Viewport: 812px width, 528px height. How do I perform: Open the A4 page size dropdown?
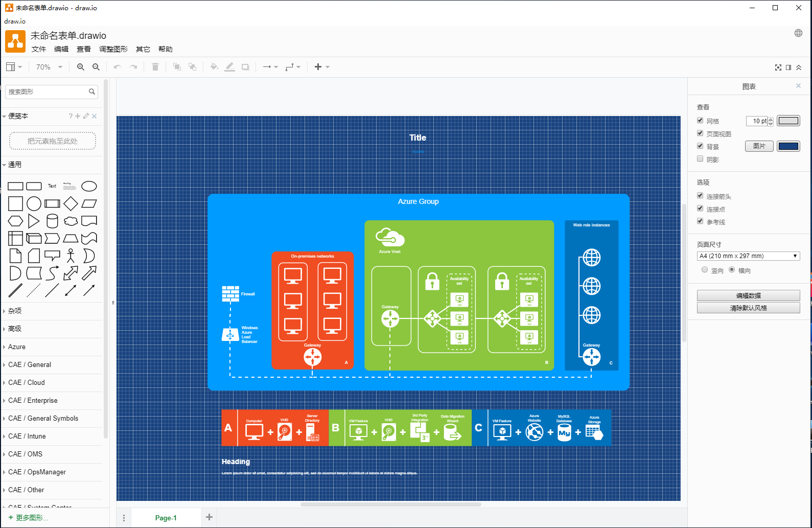click(x=749, y=256)
